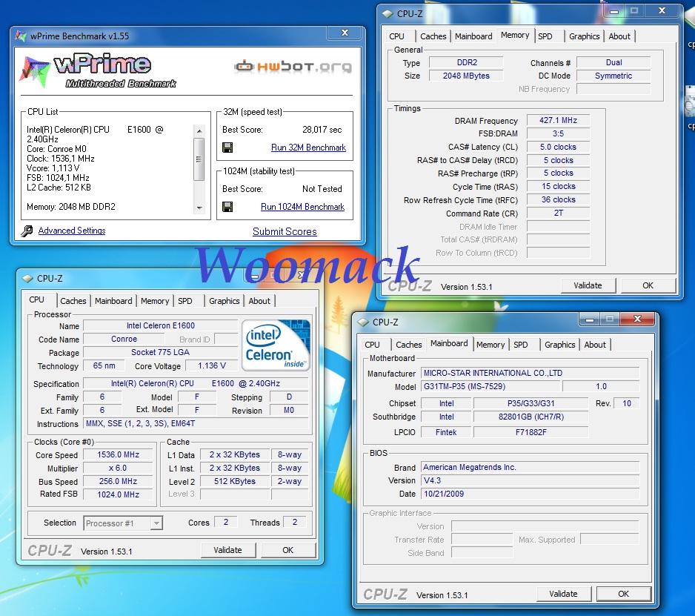The height and width of the screenshot is (616, 695).
Task: Open Caches tab in Mainboard CPU-Z window
Action: tap(409, 345)
